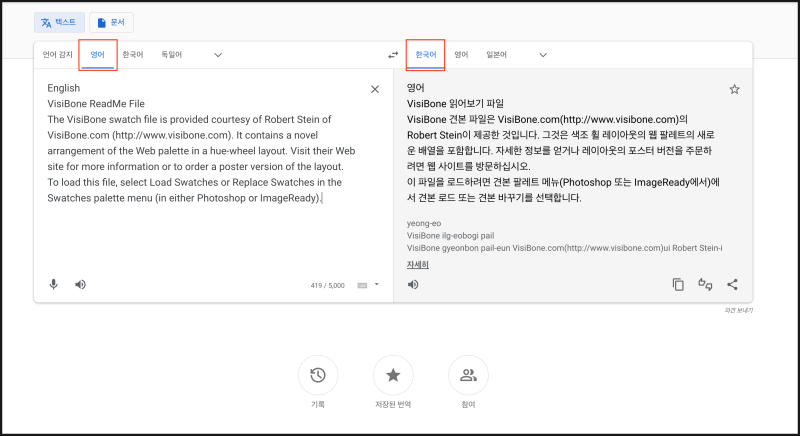Switch to 텍스트 translation mode
The height and width of the screenshot is (436, 800).
pos(59,22)
